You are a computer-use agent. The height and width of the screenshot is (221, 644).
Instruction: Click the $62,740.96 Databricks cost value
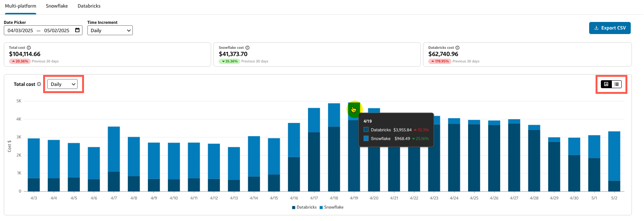point(443,54)
